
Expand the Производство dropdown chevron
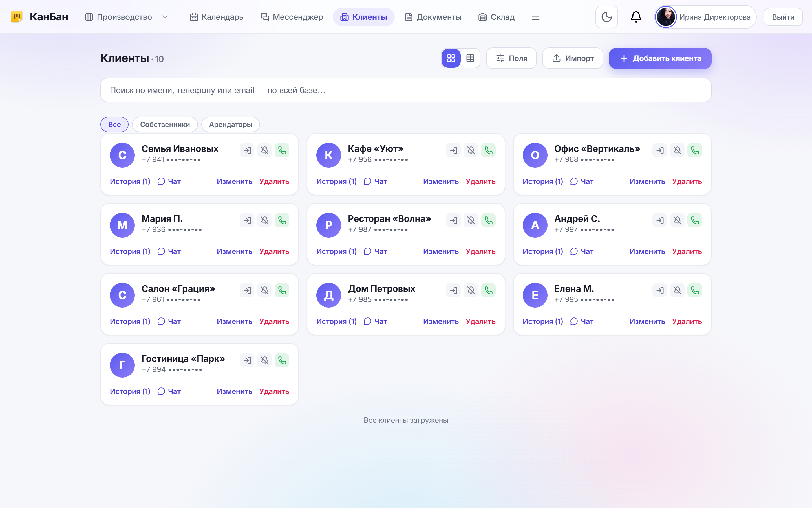coord(165,17)
